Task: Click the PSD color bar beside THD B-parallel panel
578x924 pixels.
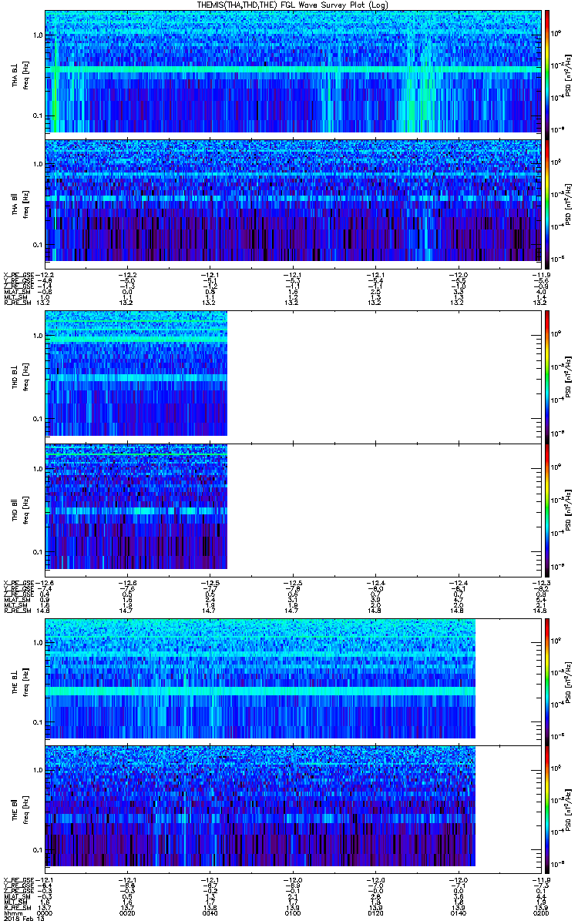Action: point(547,510)
